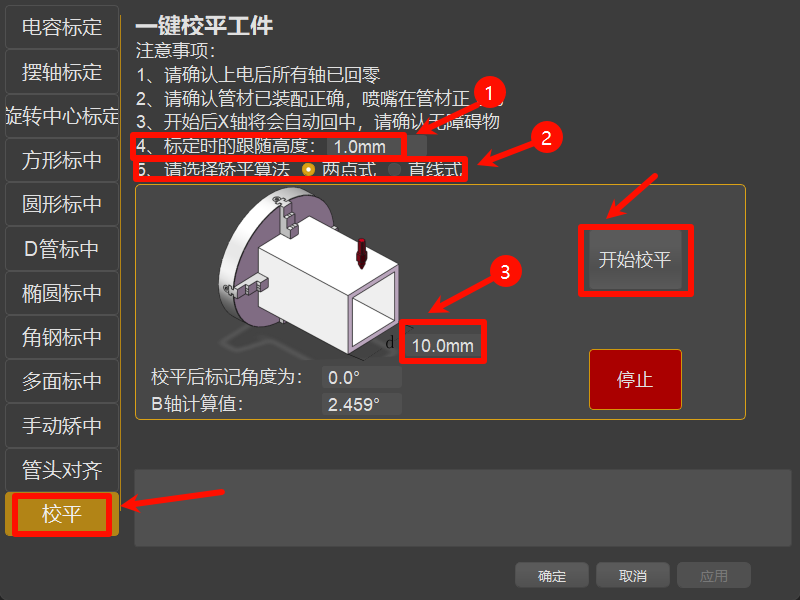Open 椭圆标中 calibration tab

coord(62,293)
